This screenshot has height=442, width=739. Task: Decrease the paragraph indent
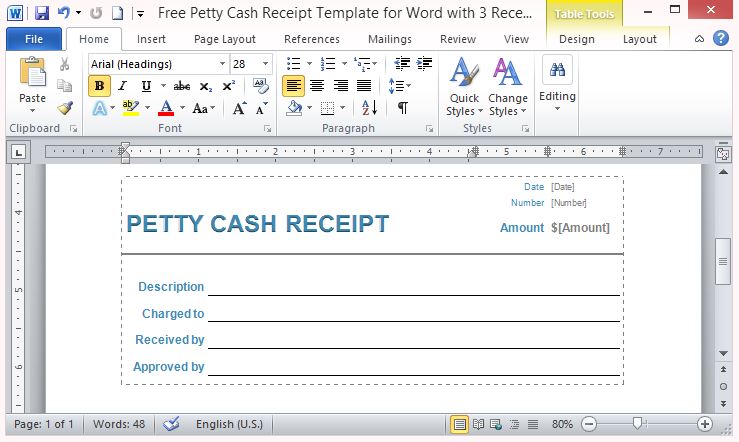[402, 64]
